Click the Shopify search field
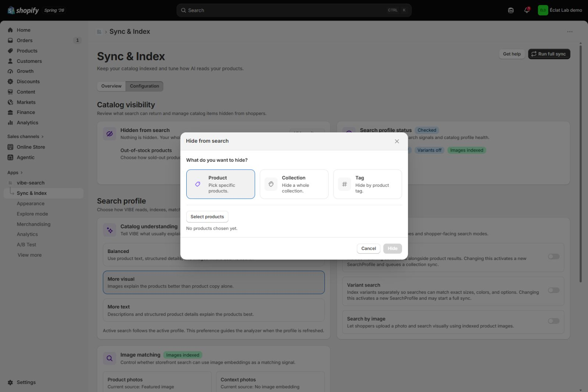Image resolution: width=588 pixels, height=392 pixels. pyautogui.click(x=294, y=10)
